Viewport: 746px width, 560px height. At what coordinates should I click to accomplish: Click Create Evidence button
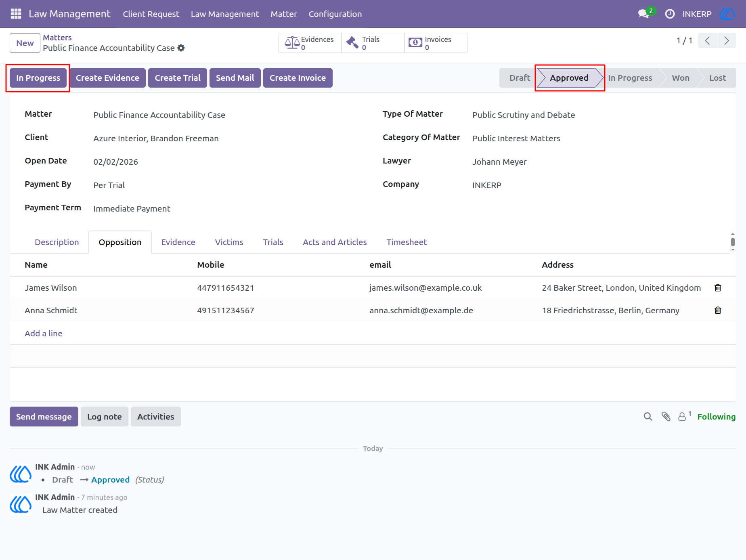(x=107, y=78)
